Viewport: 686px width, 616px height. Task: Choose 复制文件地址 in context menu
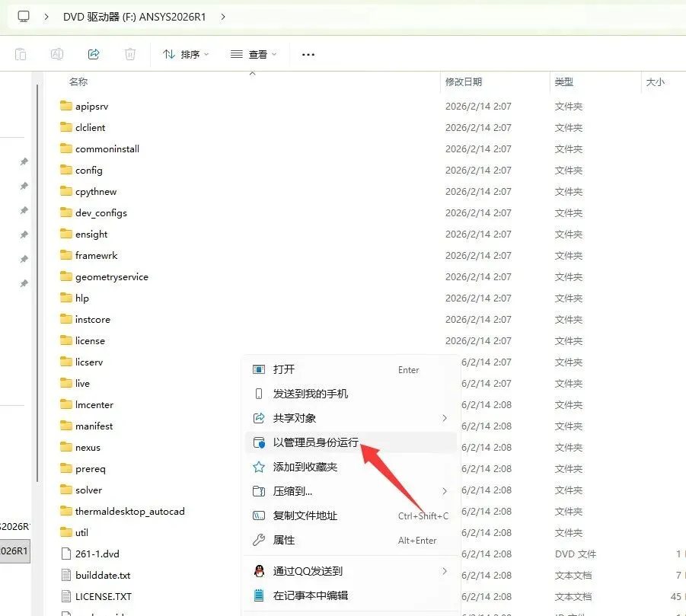tap(351, 515)
